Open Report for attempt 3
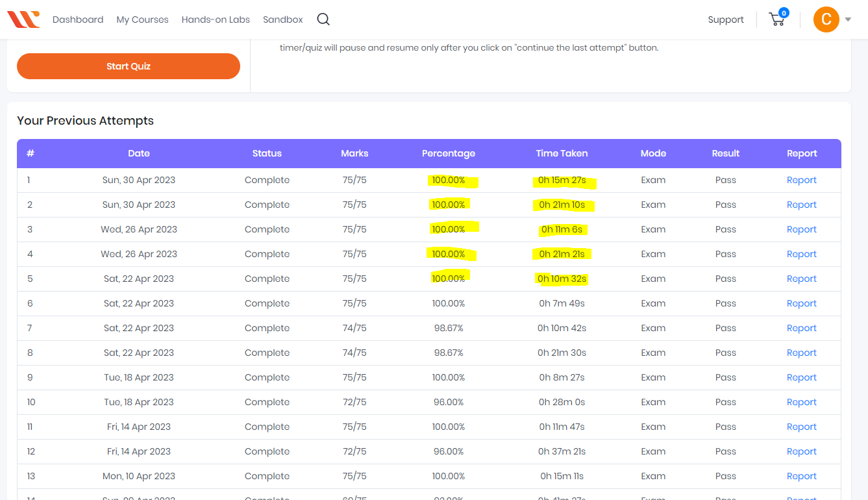Image resolution: width=868 pixels, height=500 pixels. 802,229
